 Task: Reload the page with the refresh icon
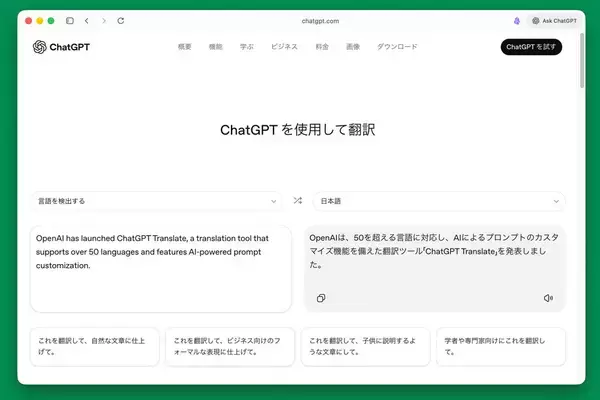[121, 21]
